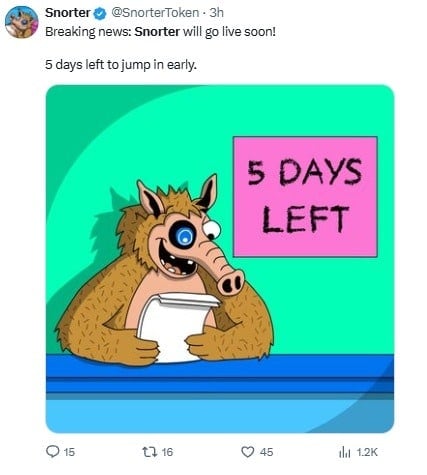Open the @SnorterToken handle link
427x475 pixels.
coord(155,13)
